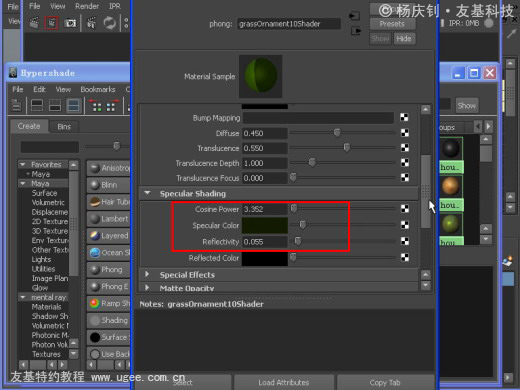Click the Diffuse slider handle

[337, 133]
